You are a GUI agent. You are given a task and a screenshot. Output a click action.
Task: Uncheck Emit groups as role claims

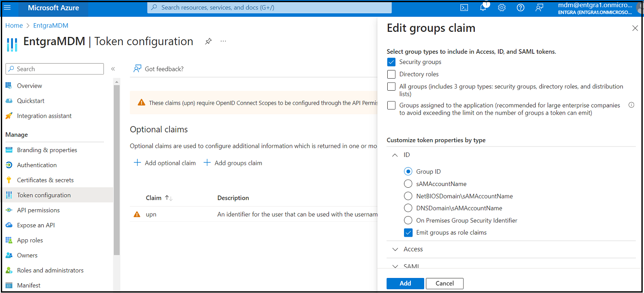click(x=408, y=232)
